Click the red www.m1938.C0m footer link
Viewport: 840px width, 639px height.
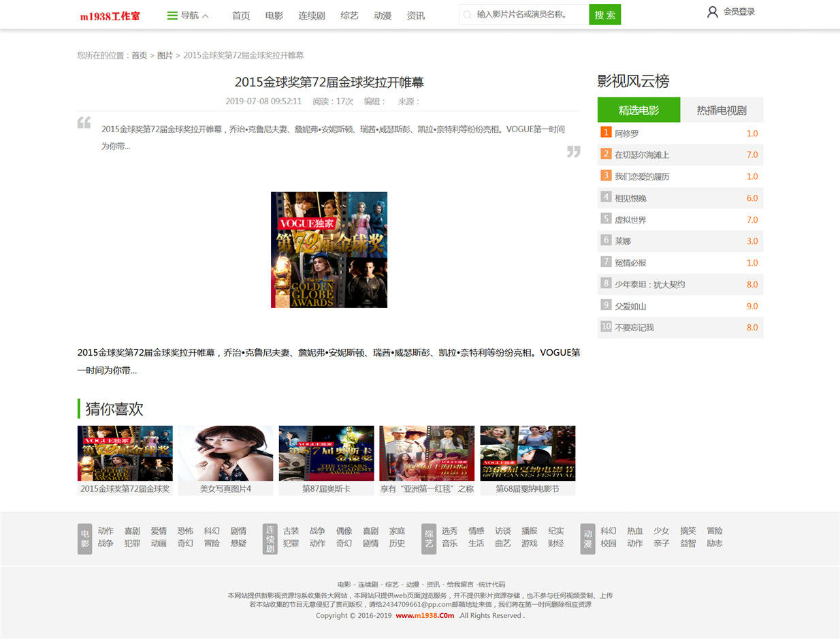[425, 616]
